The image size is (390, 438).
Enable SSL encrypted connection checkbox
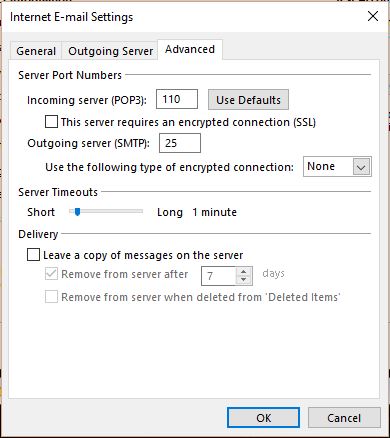(51, 122)
